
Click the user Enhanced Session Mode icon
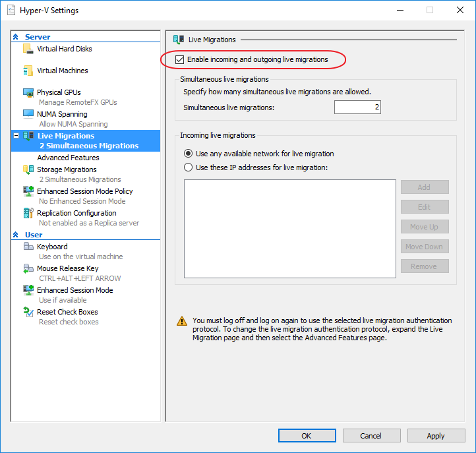28,290
